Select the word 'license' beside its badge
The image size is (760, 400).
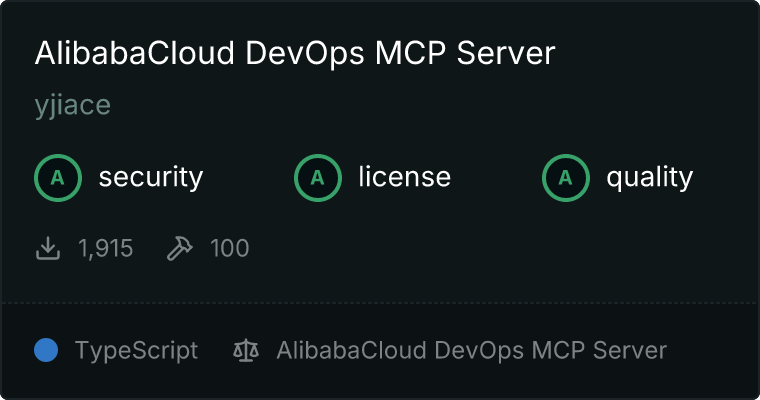click(x=404, y=178)
